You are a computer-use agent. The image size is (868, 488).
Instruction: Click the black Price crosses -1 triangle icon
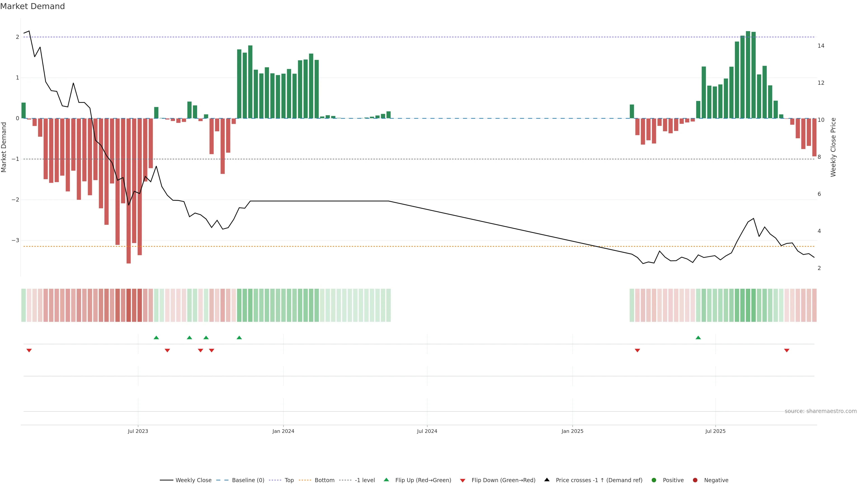(x=547, y=480)
